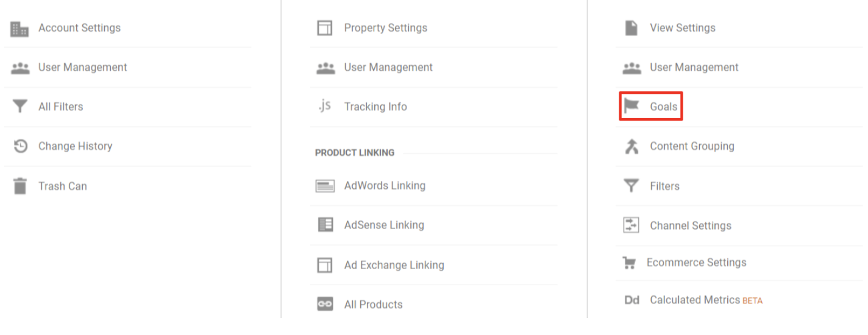This screenshot has width=868, height=335.
Task: Click the Trash Can bin icon
Action: tap(21, 186)
